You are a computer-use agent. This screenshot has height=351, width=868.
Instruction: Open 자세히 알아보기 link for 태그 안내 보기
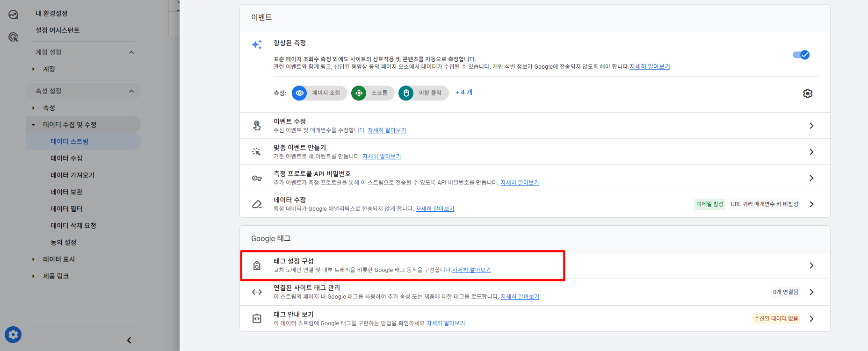pos(446,323)
